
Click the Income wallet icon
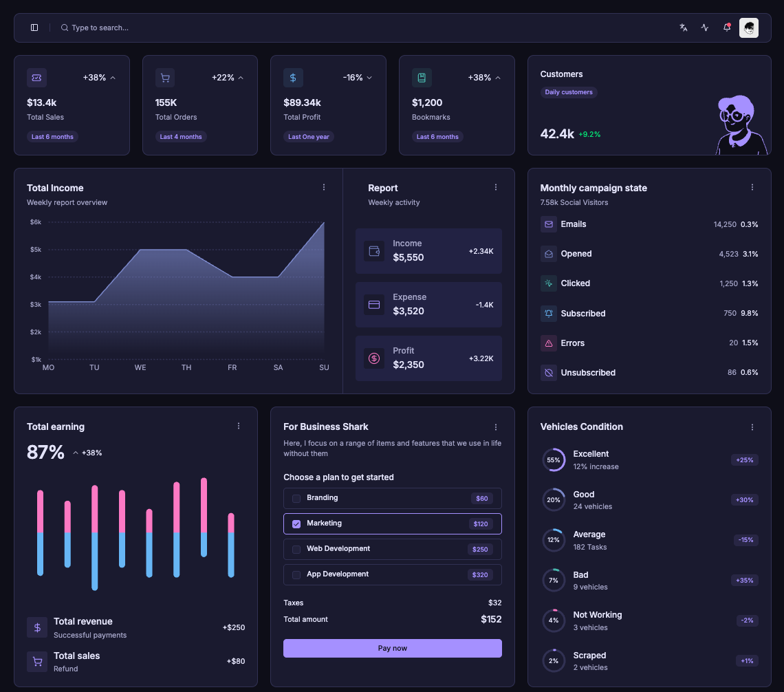(374, 251)
